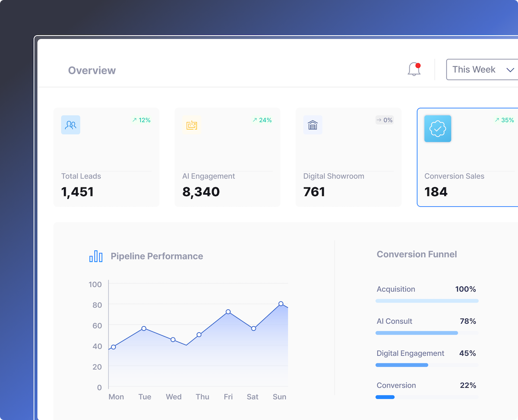This screenshot has width=518, height=420.
Task: Click the AI Consult 78% progress bar
Action: coord(417,333)
